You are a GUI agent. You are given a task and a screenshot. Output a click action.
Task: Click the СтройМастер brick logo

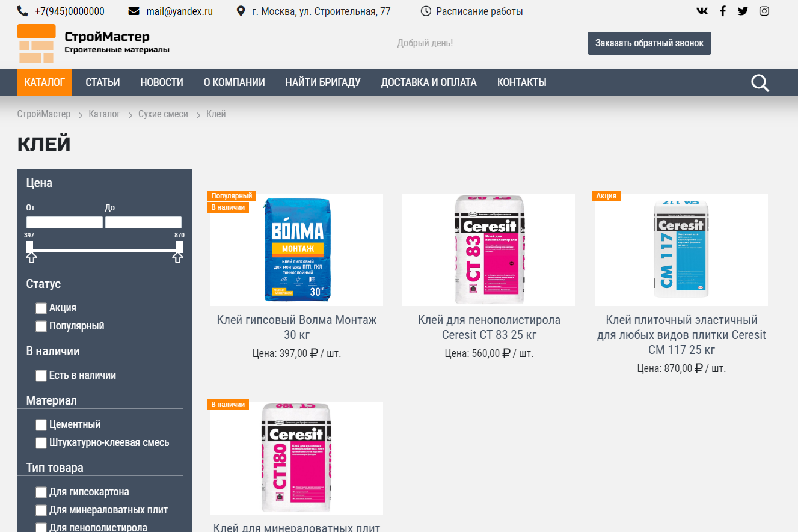36,43
